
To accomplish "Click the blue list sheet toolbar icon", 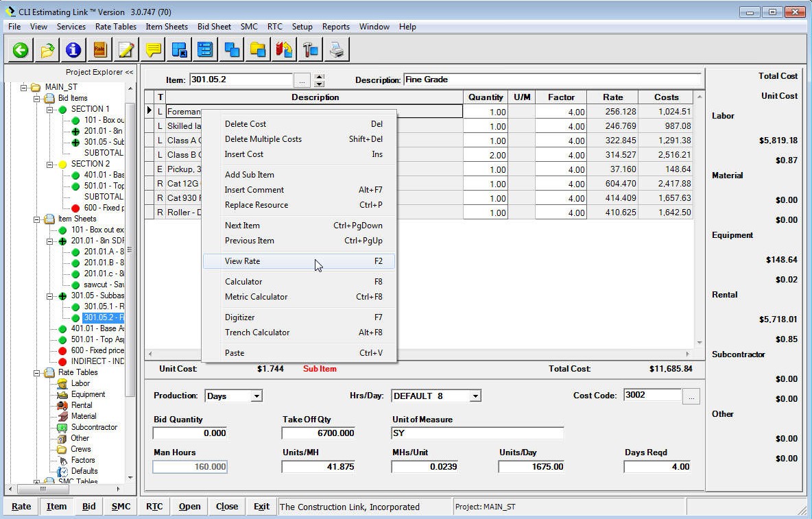I will coord(205,49).
